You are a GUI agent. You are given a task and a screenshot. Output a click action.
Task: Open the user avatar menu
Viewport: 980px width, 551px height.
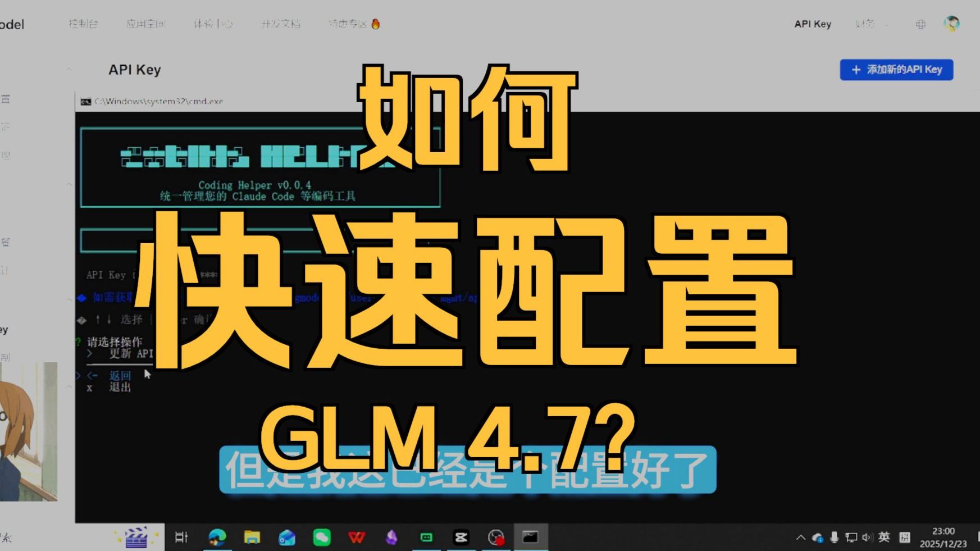click(x=951, y=24)
